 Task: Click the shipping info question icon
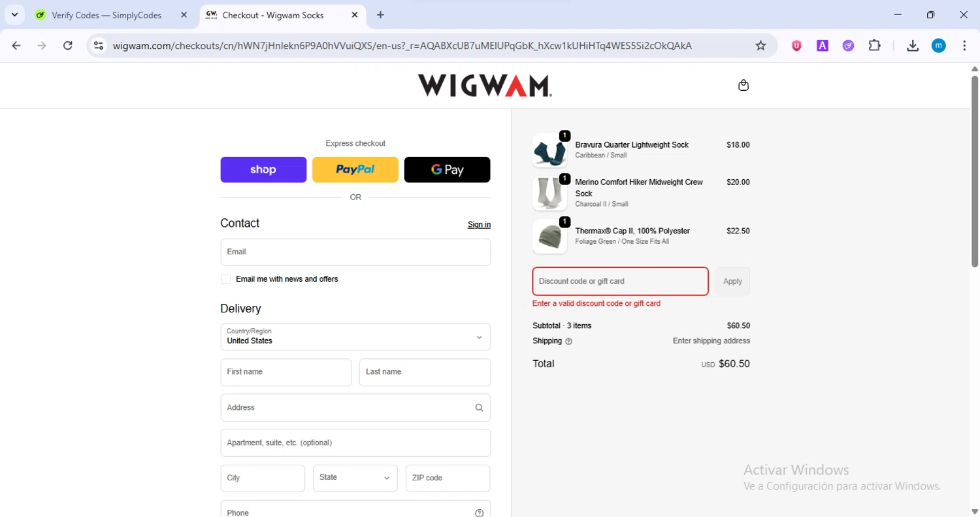point(568,341)
